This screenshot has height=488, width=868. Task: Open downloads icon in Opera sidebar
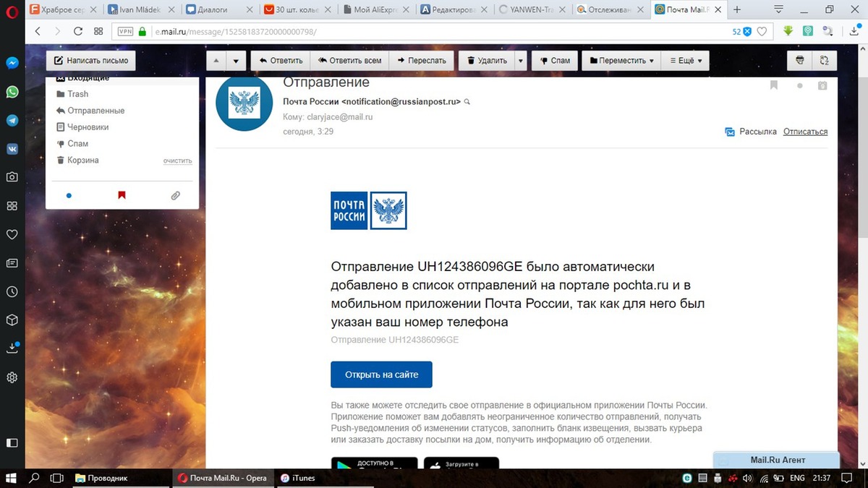[x=12, y=348]
